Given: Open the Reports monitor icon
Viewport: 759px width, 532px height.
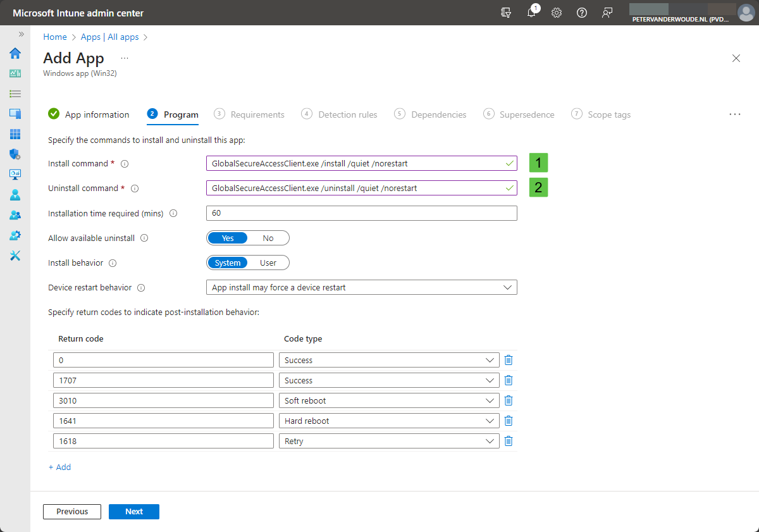Looking at the screenshot, I should 15,175.
